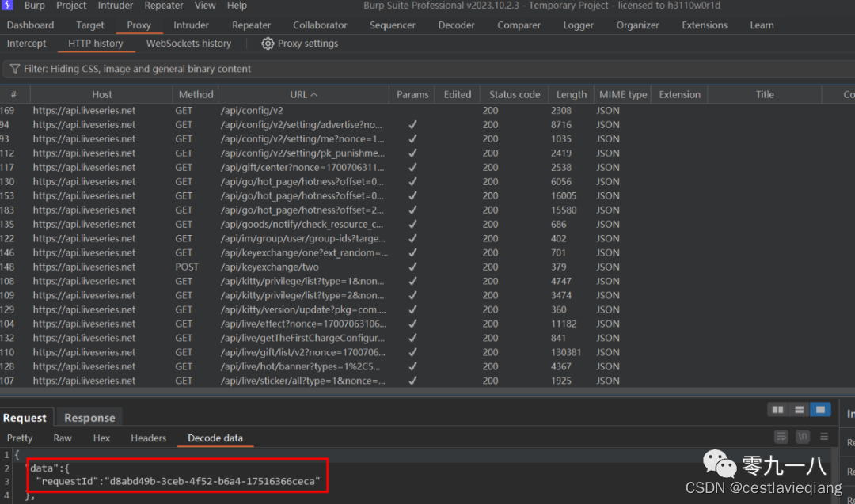Open the View menu
Image resolution: width=855 pixels, height=504 pixels.
click(205, 6)
